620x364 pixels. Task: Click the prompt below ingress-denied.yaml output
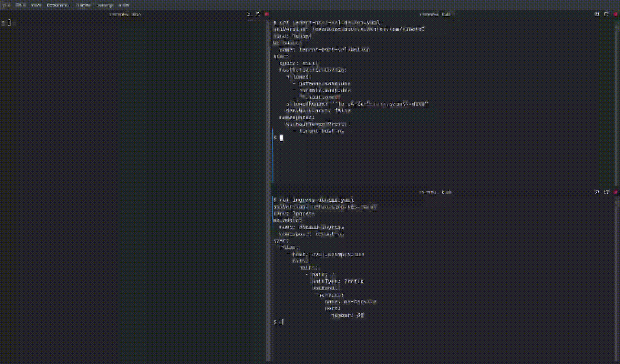point(281,322)
